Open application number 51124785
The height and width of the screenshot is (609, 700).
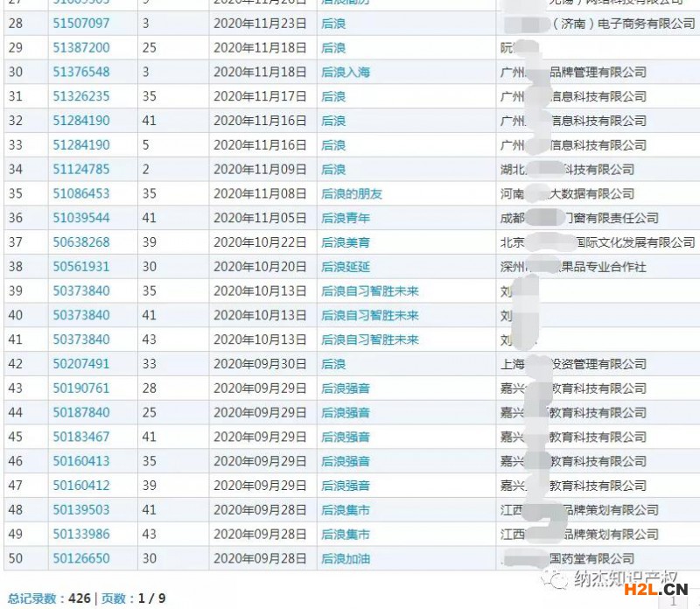[x=81, y=169]
